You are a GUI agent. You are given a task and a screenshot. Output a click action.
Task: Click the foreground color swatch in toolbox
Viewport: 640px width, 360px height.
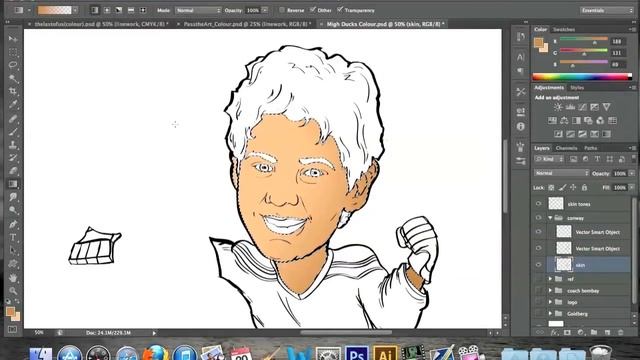pyautogui.click(x=11, y=311)
